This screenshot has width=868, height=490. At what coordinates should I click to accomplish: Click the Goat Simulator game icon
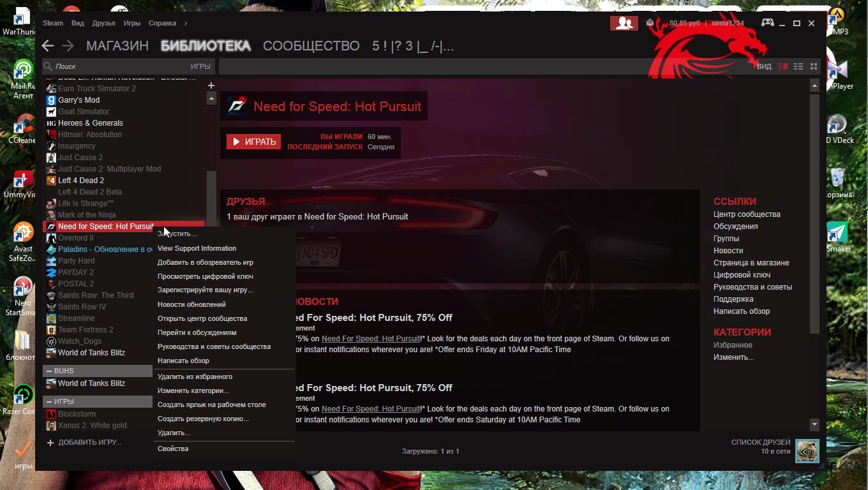[x=52, y=112]
